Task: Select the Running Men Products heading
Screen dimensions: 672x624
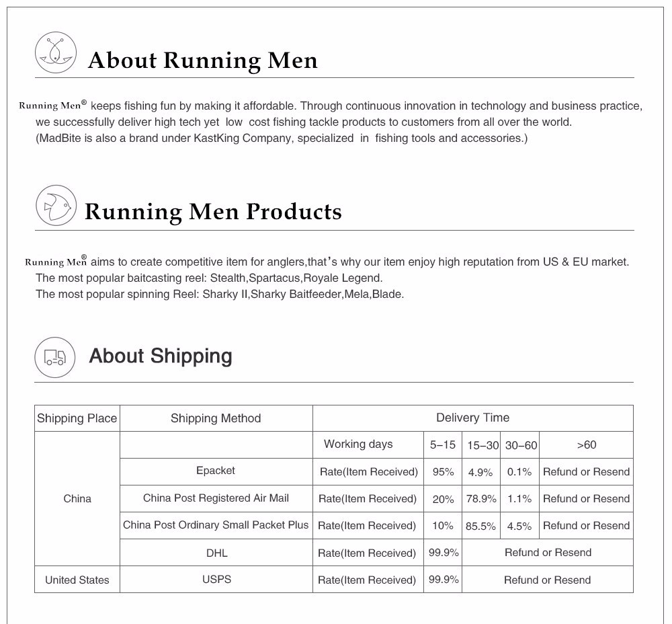Action: pos(213,212)
